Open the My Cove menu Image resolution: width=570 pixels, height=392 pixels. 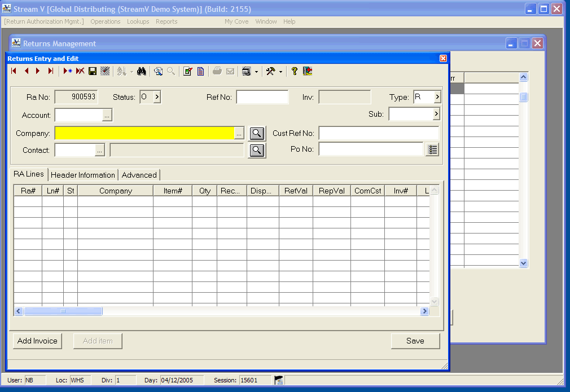(236, 21)
